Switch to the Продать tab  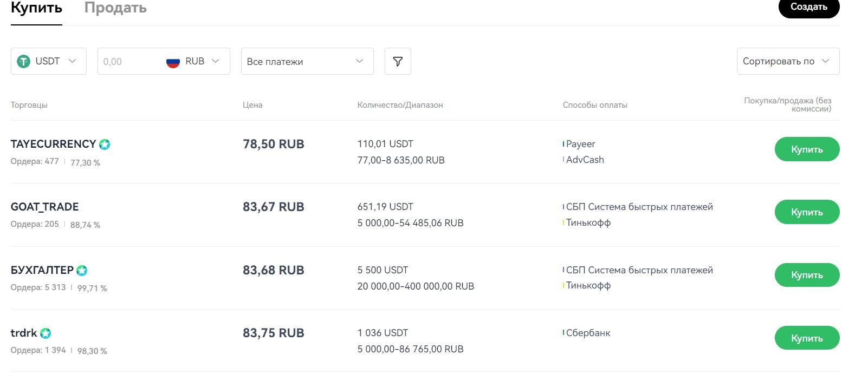tap(115, 8)
